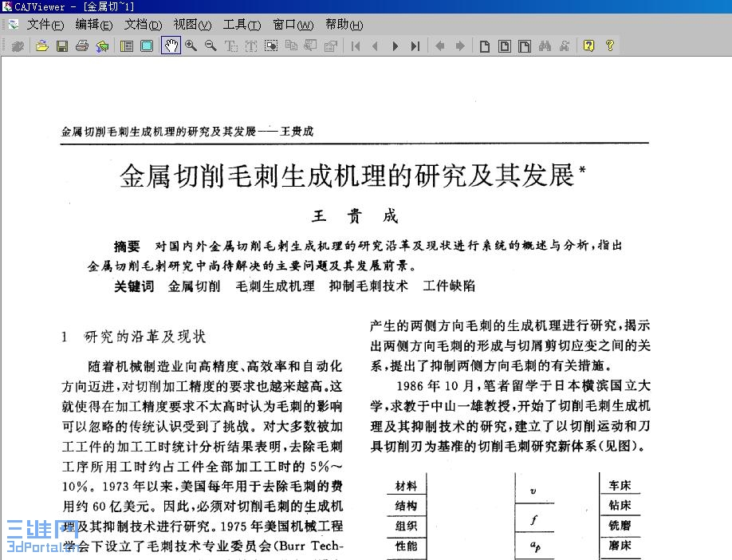This screenshot has width=732, height=560.
Task: Go to the previous page
Action: [376, 45]
